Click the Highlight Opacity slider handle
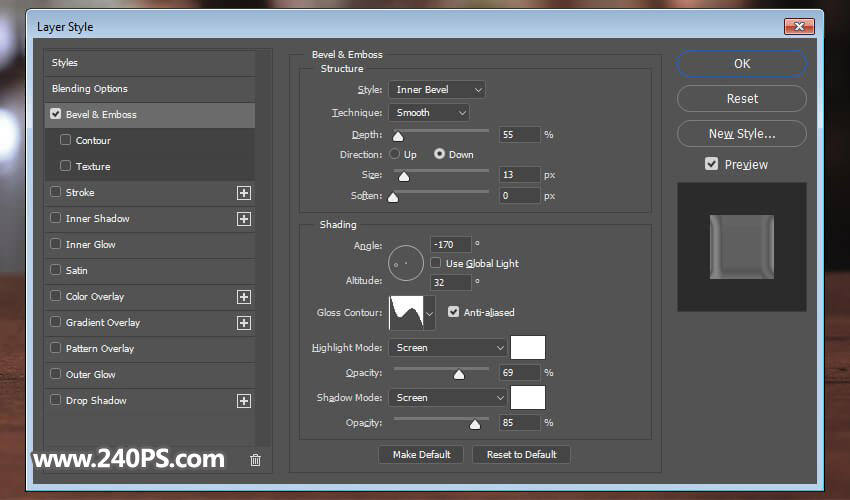This screenshot has width=850, height=500. tap(459, 374)
